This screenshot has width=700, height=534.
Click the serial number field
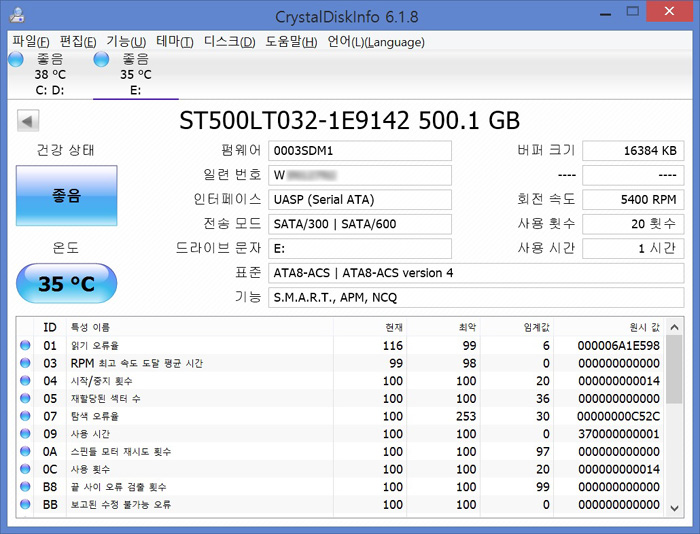tap(360, 175)
